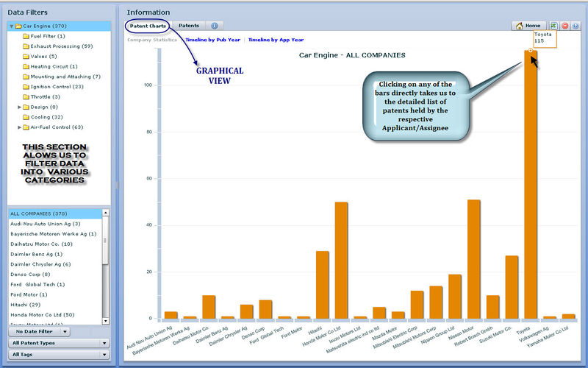Select the Patent Charts tab
This screenshot has width=588, height=368.
[x=147, y=26]
